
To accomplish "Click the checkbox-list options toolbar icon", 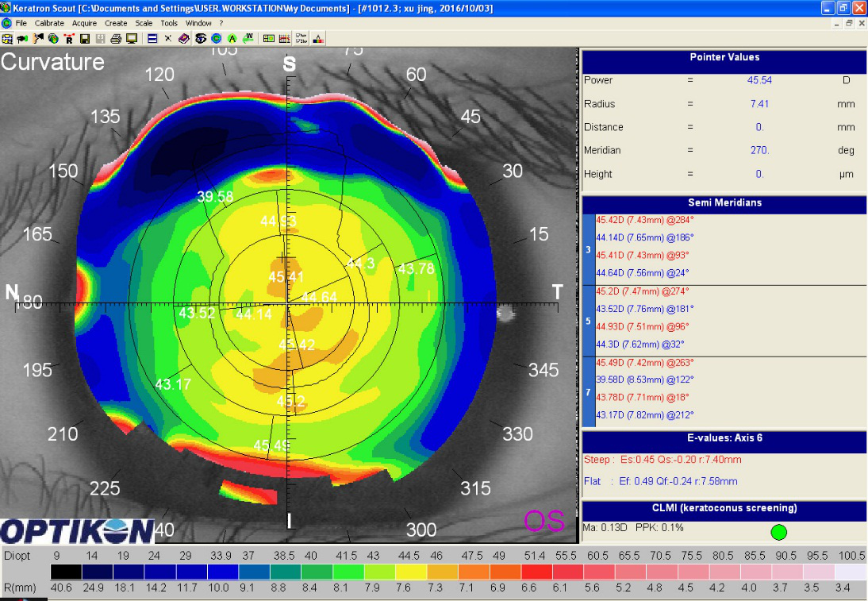I will pyautogui.click(x=301, y=39).
